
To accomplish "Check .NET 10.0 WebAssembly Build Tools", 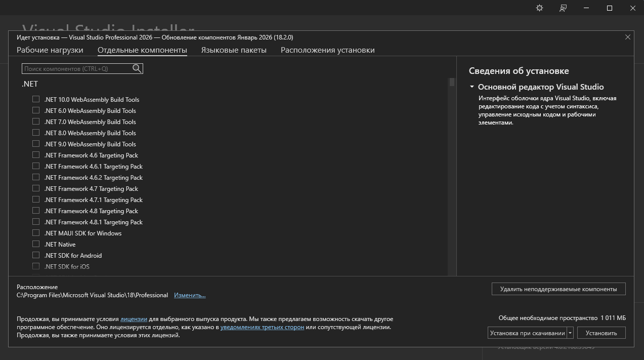I will [x=36, y=99].
